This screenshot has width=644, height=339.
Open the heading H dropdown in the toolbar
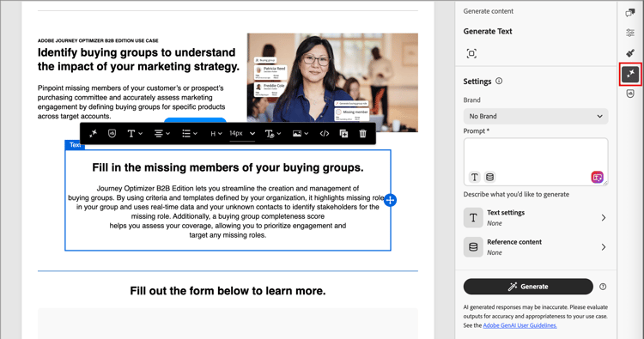216,133
